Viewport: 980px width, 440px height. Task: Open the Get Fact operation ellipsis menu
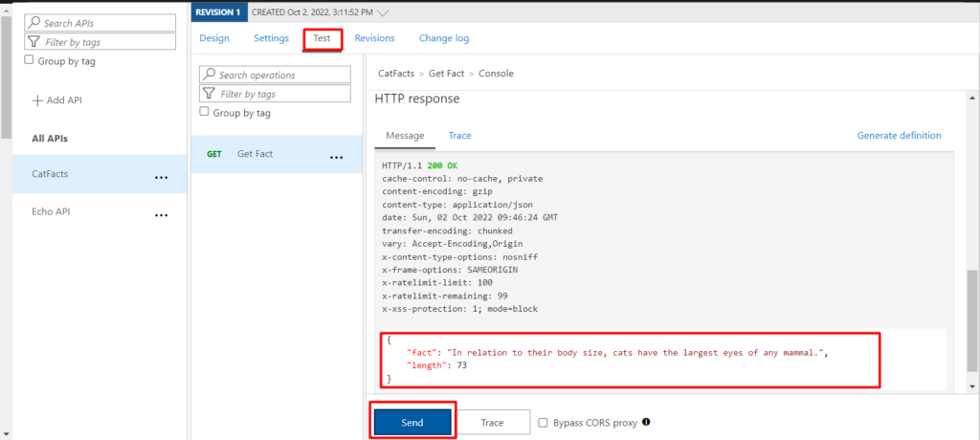[336, 158]
